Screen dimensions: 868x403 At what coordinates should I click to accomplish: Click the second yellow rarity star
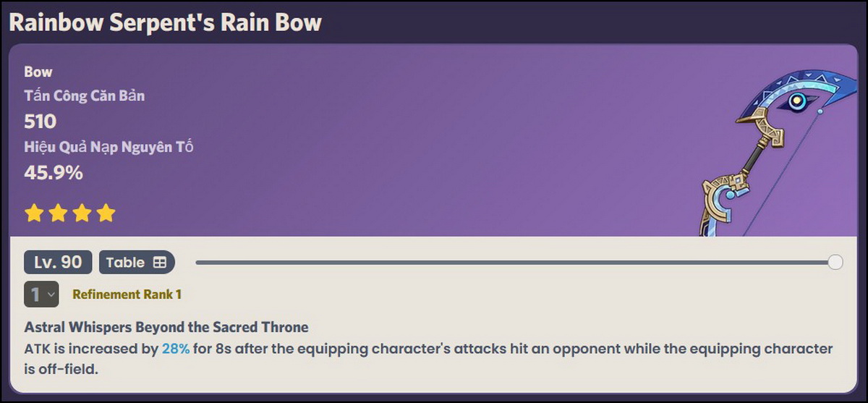[x=57, y=213]
